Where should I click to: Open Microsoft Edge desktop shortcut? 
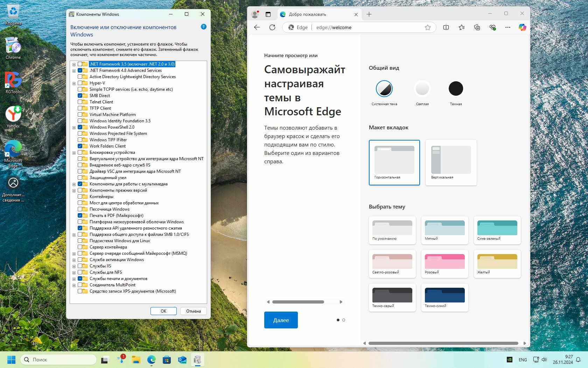[13, 154]
